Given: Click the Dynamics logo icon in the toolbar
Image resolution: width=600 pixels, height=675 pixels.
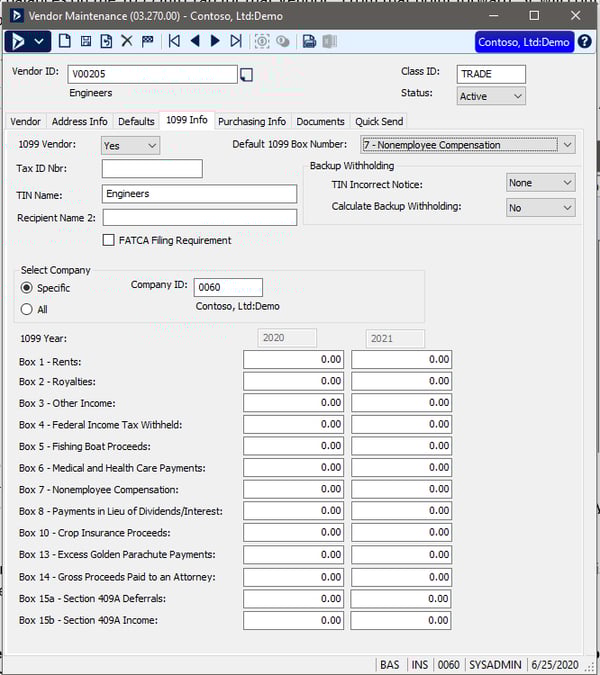Looking at the screenshot, I should pyautogui.click(x=18, y=41).
